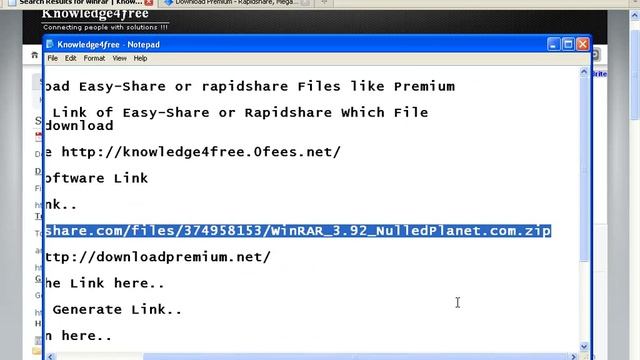Image resolution: width=640 pixels, height=360 pixels.
Task: Click Notepad horizontal scrollbar right arrow
Action: click(574, 357)
